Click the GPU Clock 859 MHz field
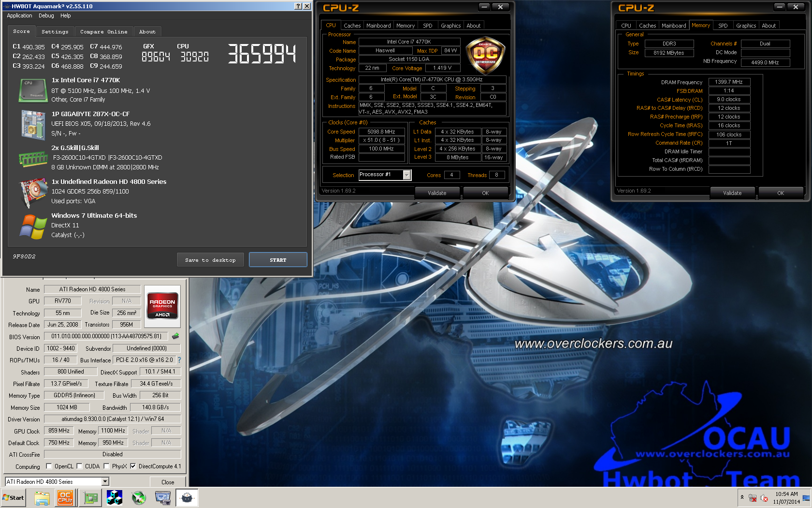The image size is (812, 508). (x=59, y=431)
